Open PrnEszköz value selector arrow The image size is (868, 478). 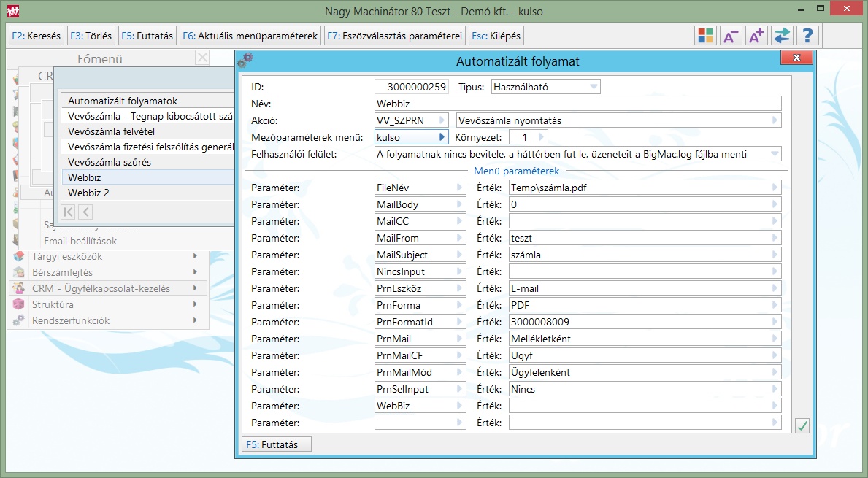pos(775,288)
